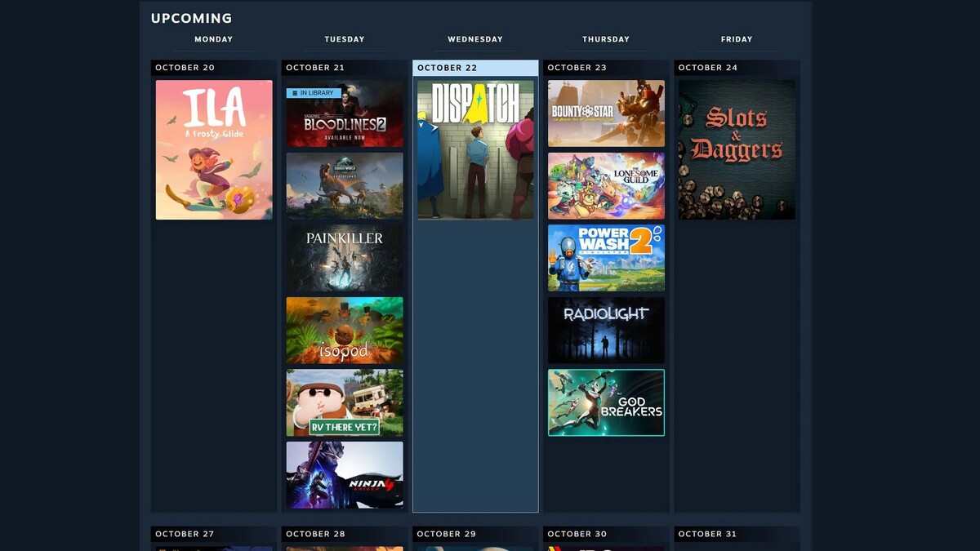Open the Ninja Gaiden 4 thumbnail
This screenshot has width=980, height=551.
coord(344,474)
